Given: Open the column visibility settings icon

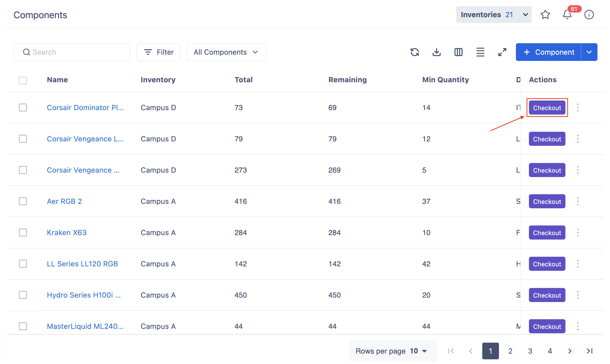Looking at the screenshot, I should tap(459, 52).
